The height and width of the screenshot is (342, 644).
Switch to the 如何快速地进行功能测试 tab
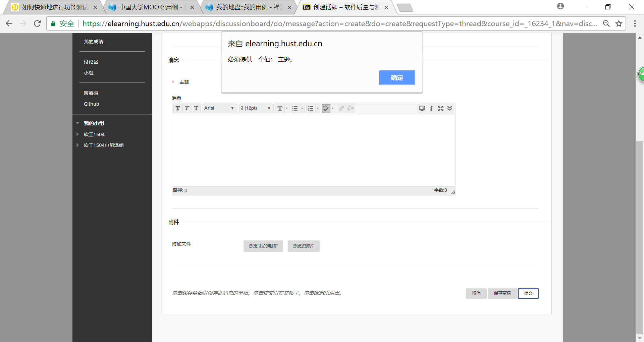(54, 7)
